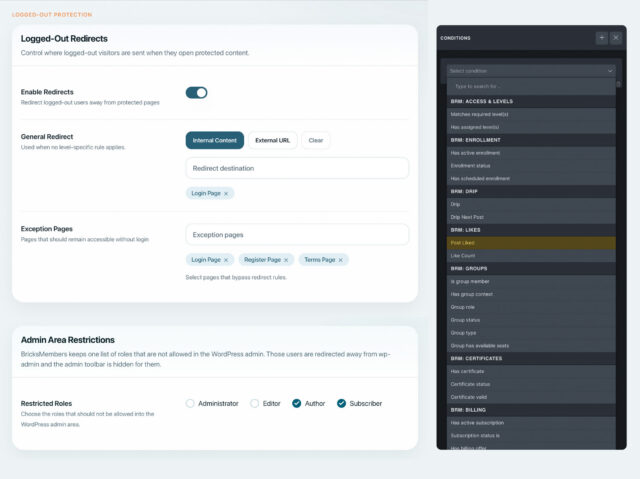
Task: Click the Clear button for General Redirect
Action: (316, 140)
